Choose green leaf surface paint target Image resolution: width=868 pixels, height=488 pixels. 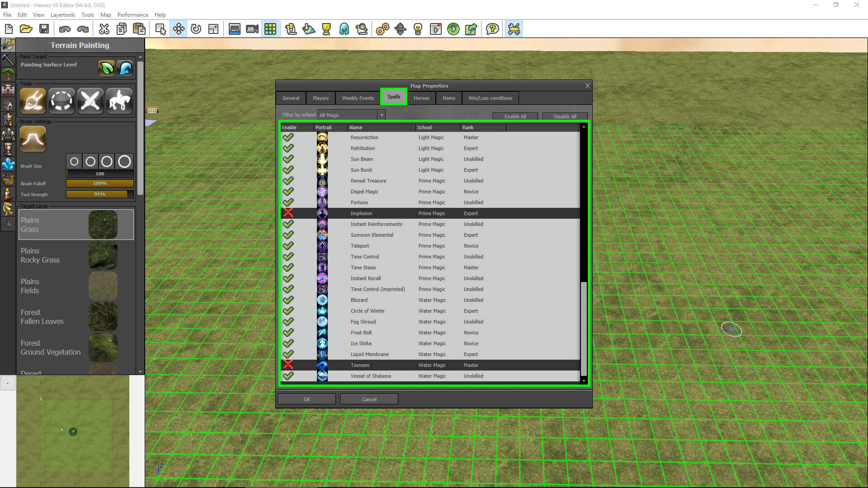107,68
